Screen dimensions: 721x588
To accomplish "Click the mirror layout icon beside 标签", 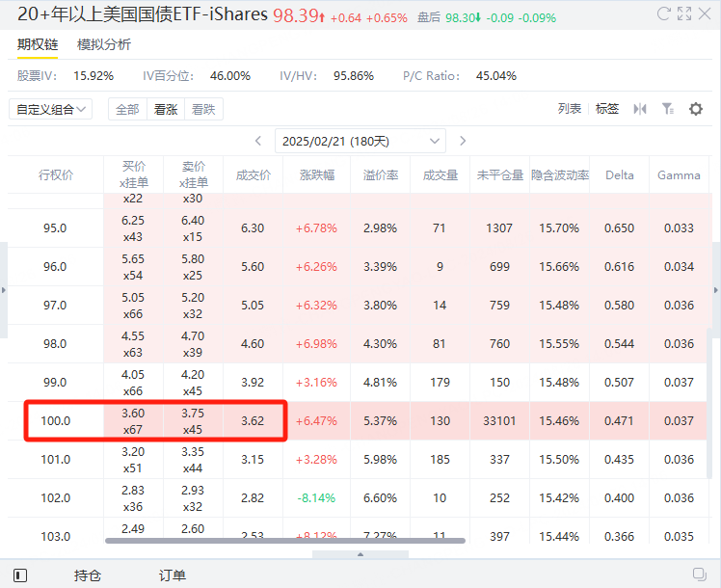I will coord(640,109).
